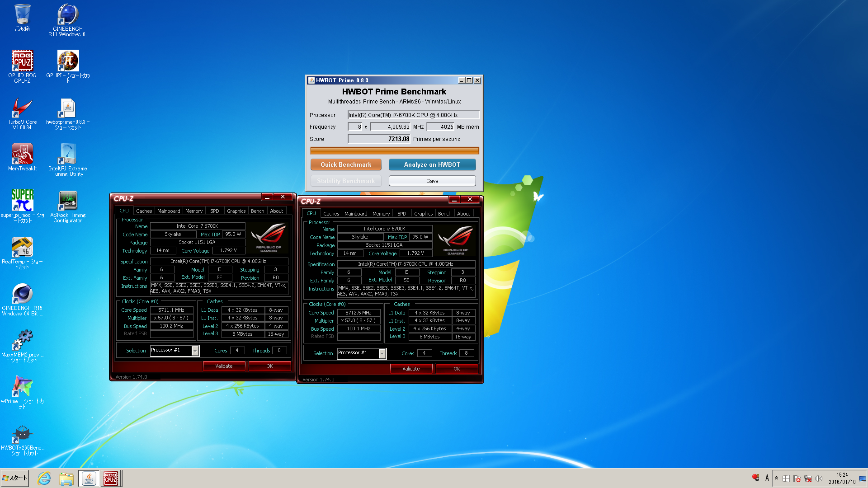Select Intel Extreme Tuning Utility icon
The height and width of the screenshot is (488, 868).
[68, 160]
